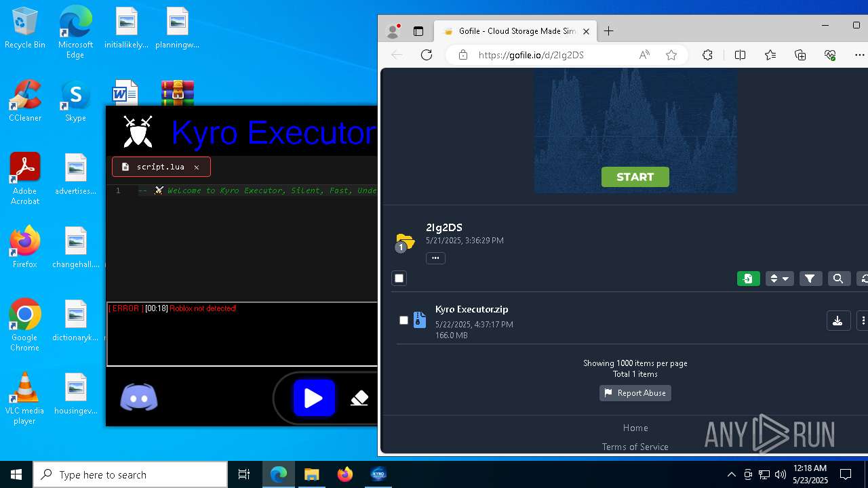Open Windows Start menu
Viewport: 868px width, 488px height.
click(16, 474)
